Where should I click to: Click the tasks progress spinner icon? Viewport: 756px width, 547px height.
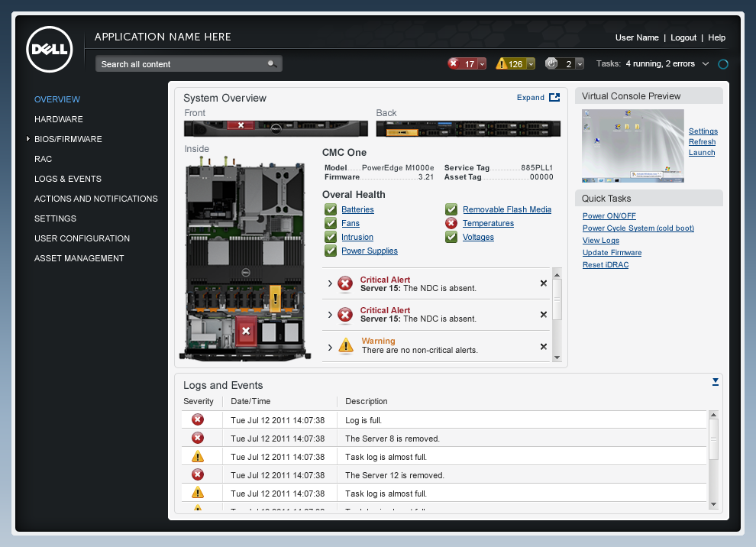click(722, 63)
